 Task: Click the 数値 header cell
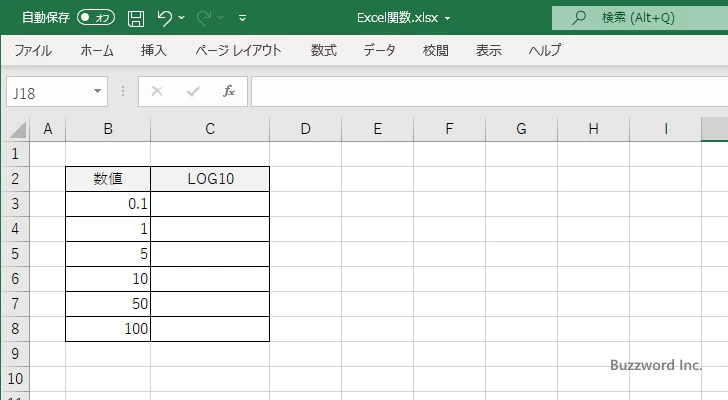[108, 179]
